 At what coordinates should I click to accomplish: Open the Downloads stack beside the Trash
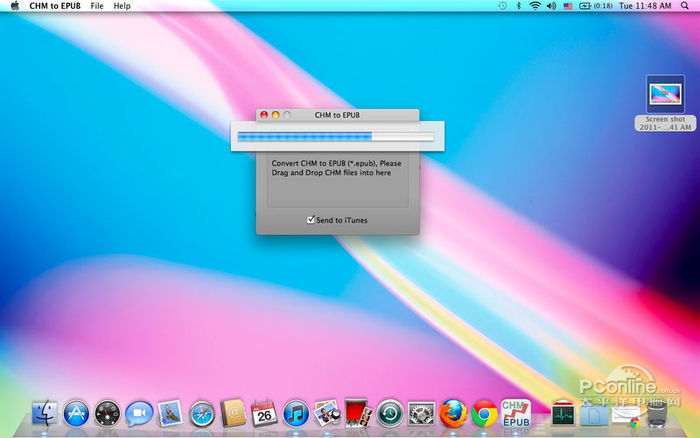pyautogui.click(x=626, y=415)
